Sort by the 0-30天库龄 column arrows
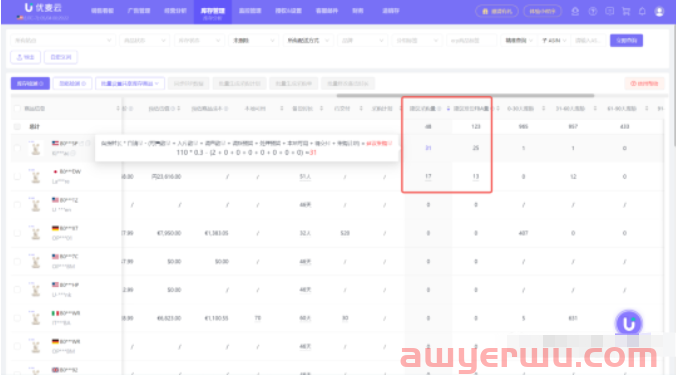The image size is (676, 387). (544, 109)
